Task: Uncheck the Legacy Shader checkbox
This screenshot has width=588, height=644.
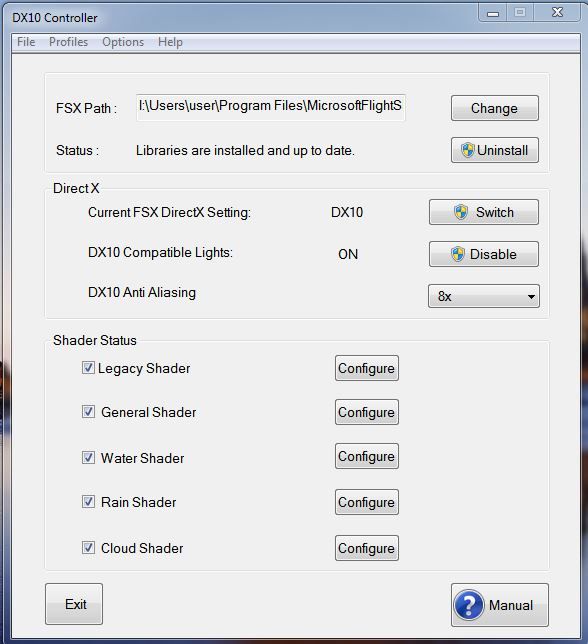Action: click(x=88, y=368)
